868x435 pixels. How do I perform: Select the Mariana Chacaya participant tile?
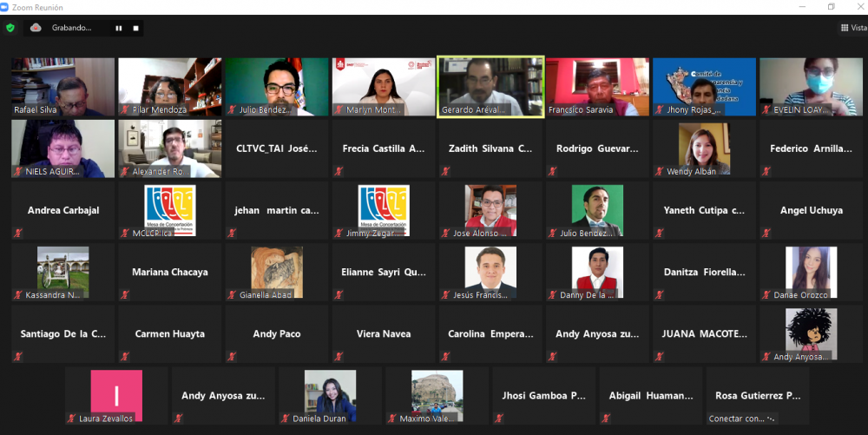[169, 272]
